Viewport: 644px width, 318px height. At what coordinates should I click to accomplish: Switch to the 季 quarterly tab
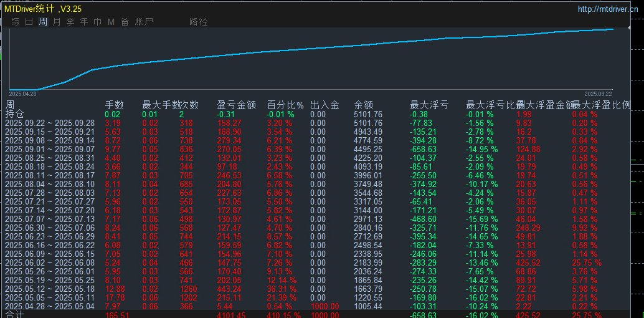70,22
